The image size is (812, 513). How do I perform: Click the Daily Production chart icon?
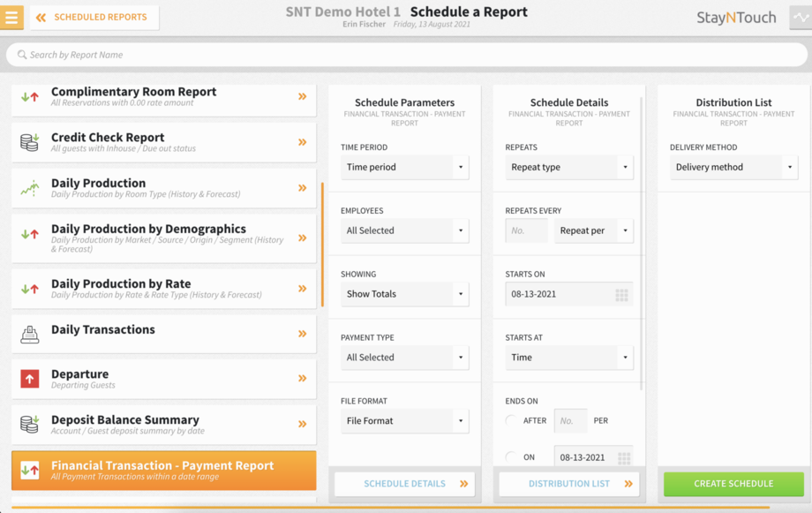pyautogui.click(x=29, y=187)
